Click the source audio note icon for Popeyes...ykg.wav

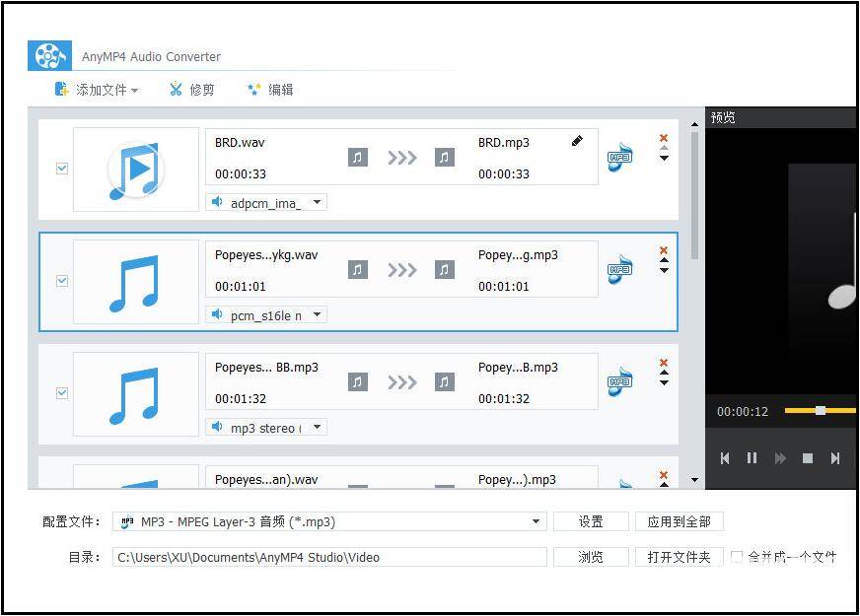pyautogui.click(x=357, y=269)
